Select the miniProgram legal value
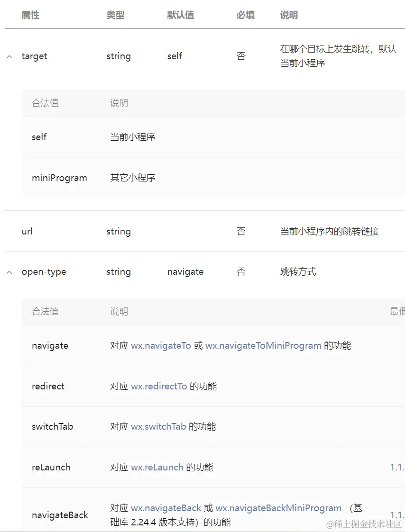The width and height of the screenshot is (405, 532). pos(59,178)
